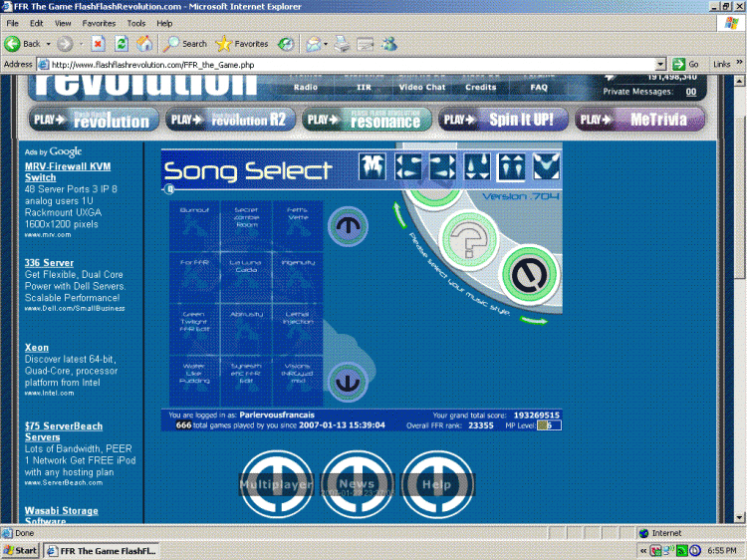Choose the Burnout song tile
The image size is (747, 560).
coord(194,226)
